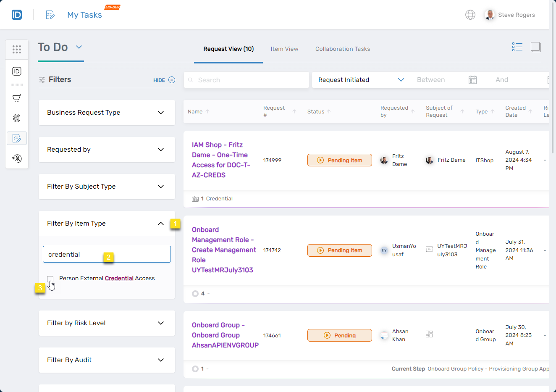Open the IAM Shop cart icon
The height and width of the screenshot is (392, 556).
click(x=17, y=98)
